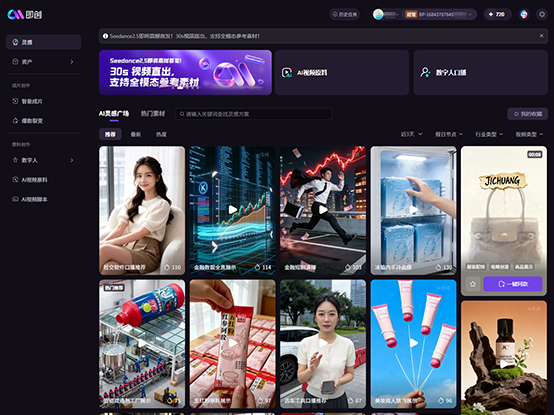Screen dimensions: 554x415
Task: Switch sorting to 热度
Action: coord(161,134)
